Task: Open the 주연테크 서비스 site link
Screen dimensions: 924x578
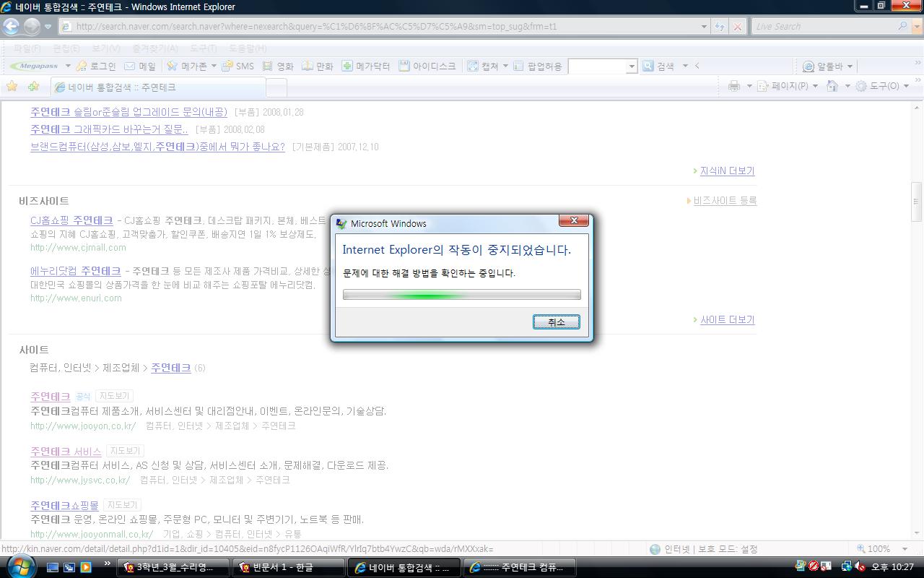Action: [x=66, y=452]
